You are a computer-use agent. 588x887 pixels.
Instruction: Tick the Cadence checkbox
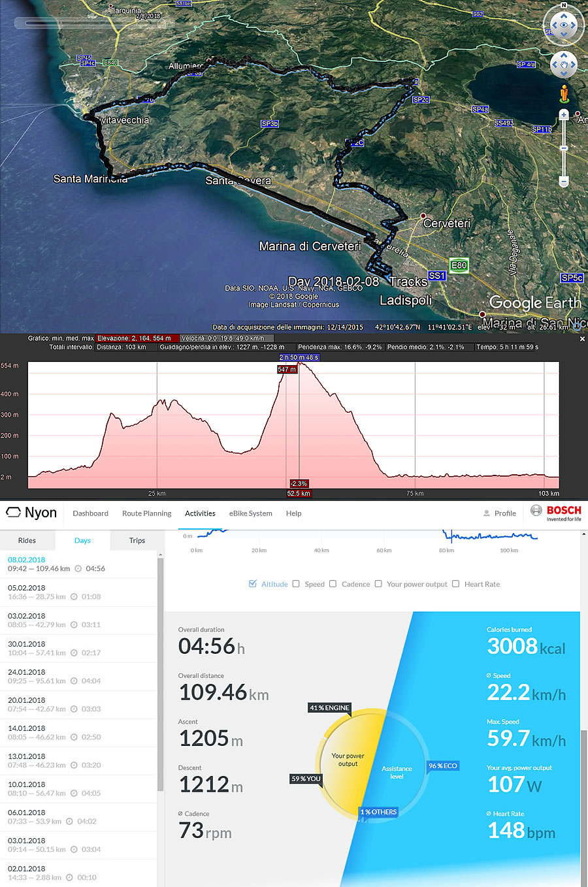[333, 584]
